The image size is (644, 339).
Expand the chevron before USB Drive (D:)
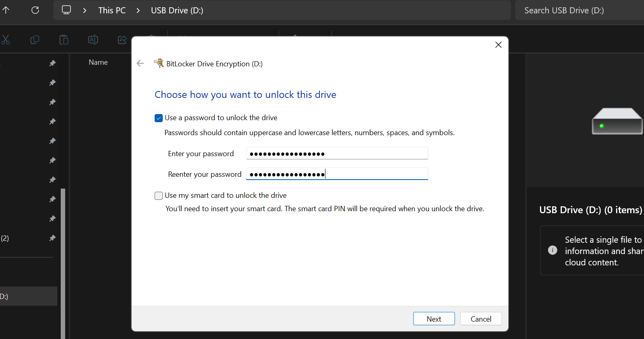point(138,11)
